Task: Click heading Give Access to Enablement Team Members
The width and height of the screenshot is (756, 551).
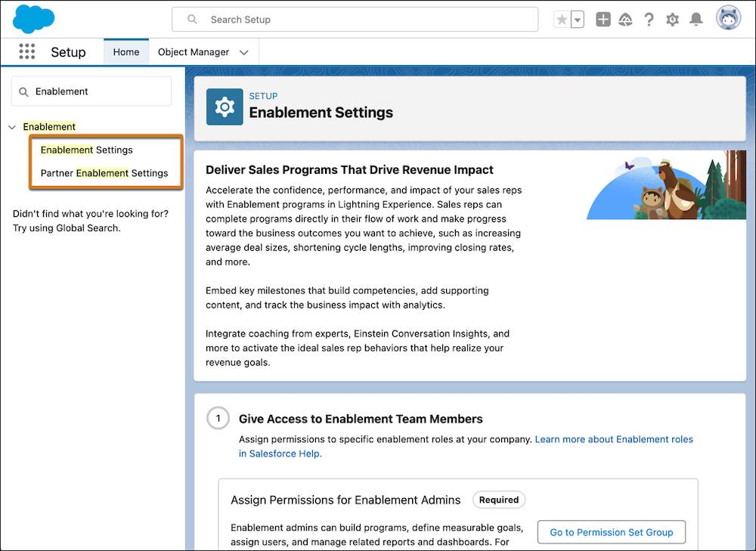Action: (361, 419)
